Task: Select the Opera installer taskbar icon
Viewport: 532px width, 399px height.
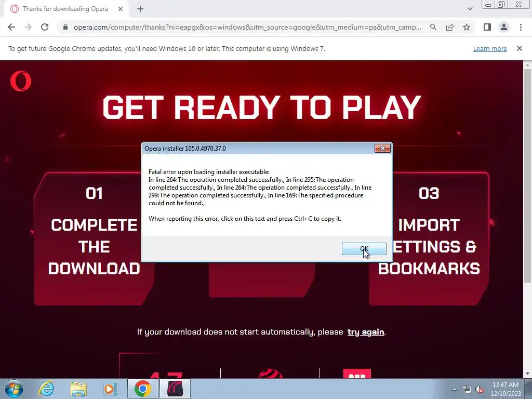Action: pos(175,389)
